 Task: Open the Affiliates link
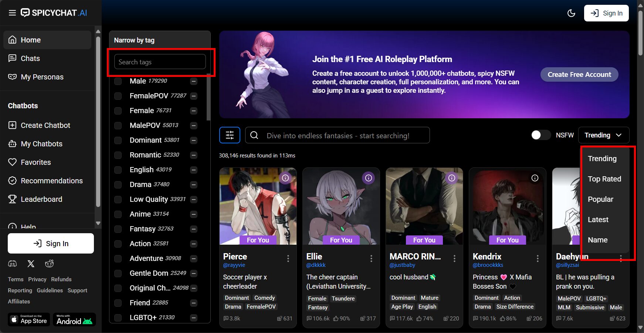pos(19,302)
